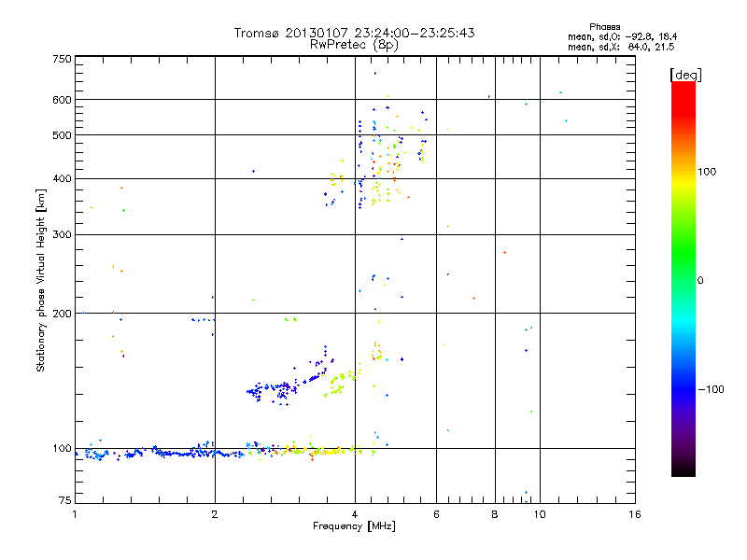Click the 'Stationary phase Virtual Height [km]' label

pyautogui.click(x=41, y=280)
